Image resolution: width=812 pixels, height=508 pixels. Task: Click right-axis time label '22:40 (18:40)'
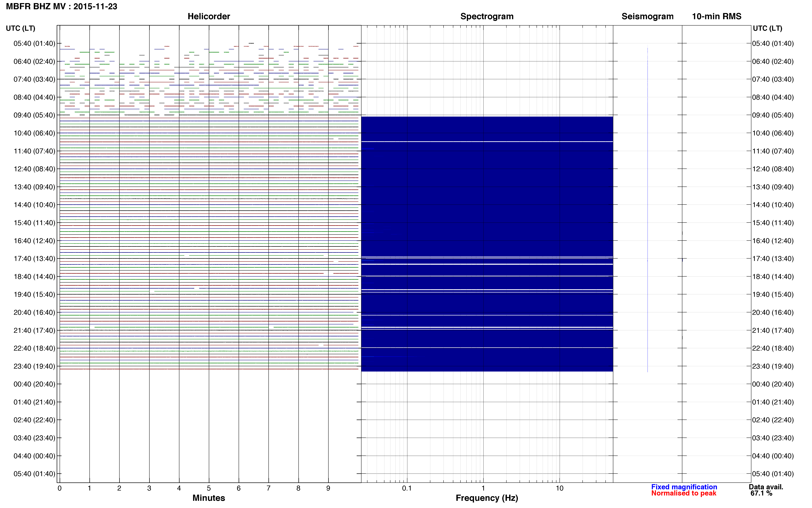coord(773,348)
